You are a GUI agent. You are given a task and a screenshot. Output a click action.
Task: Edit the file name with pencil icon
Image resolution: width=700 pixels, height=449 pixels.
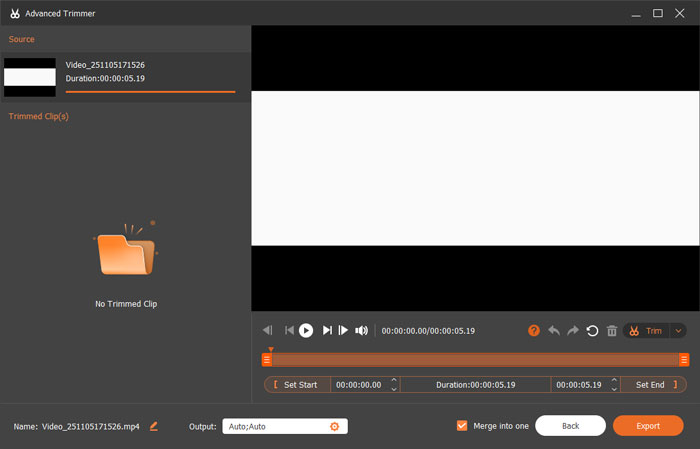[x=154, y=426]
